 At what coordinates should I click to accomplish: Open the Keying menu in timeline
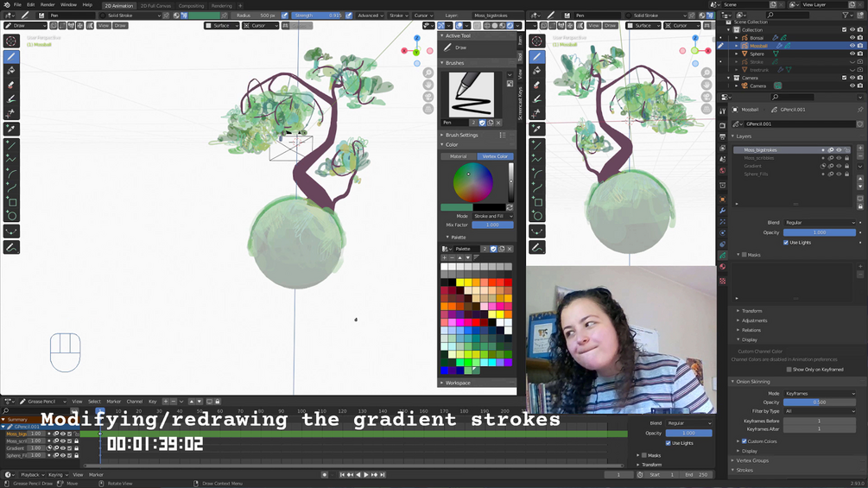pyautogui.click(x=58, y=475)
